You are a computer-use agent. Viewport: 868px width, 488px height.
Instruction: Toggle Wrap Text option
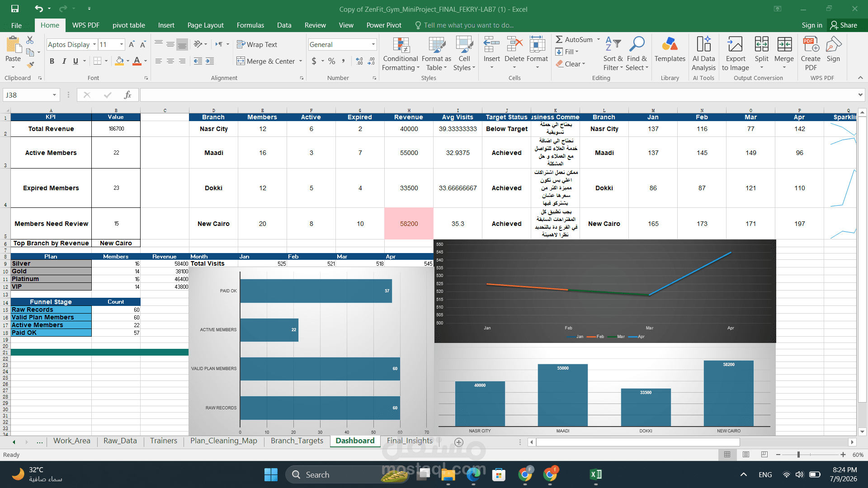coord(257,44)
